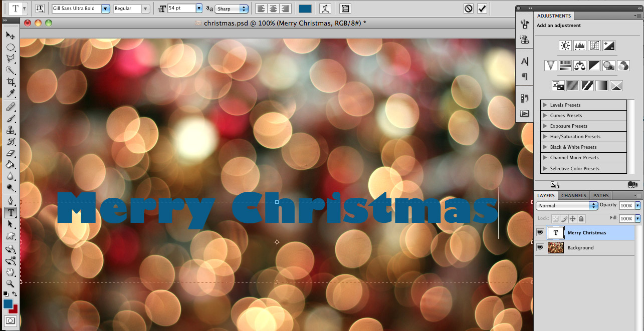Open the font style Regular dropdown
This screenshot has height=331, width=644.
tap(145, 9)
